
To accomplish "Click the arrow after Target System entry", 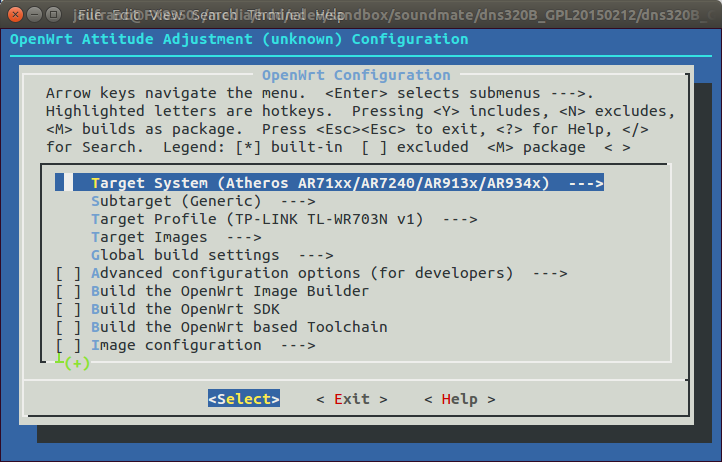I will tap(586, 183).
